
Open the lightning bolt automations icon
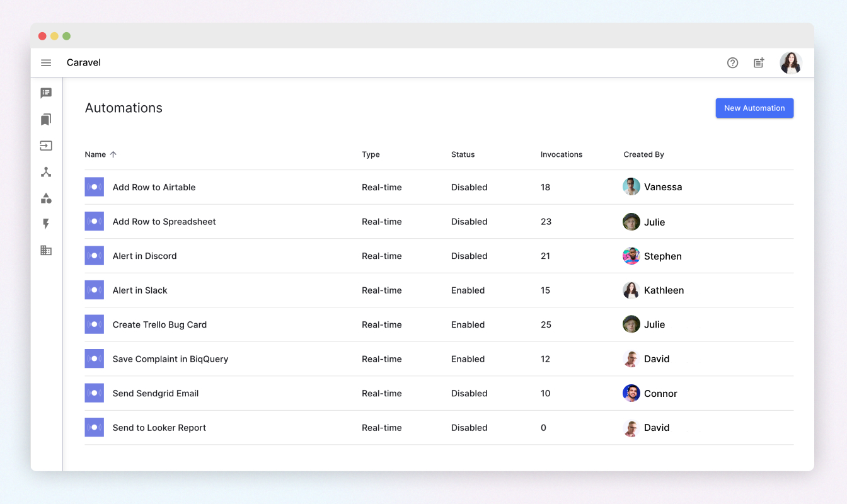(x=46, y=224)
